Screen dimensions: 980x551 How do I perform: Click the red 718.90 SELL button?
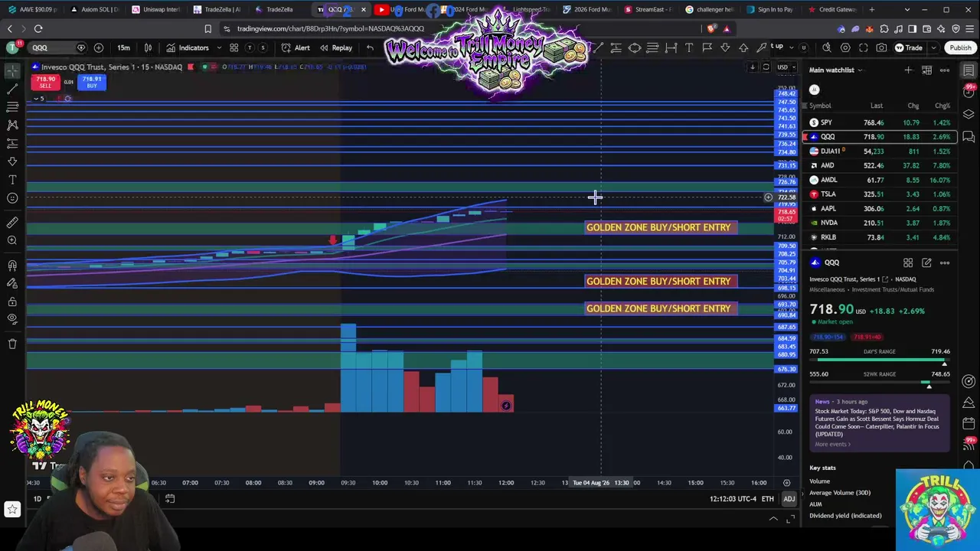coord(45,82)
